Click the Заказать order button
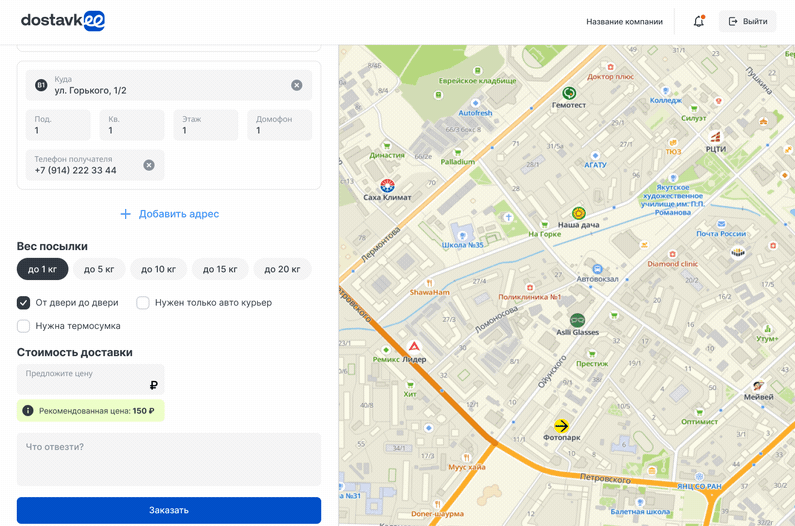Image resolution: width=795 pixels, height=526 pixels. click(x=169, y=510)
